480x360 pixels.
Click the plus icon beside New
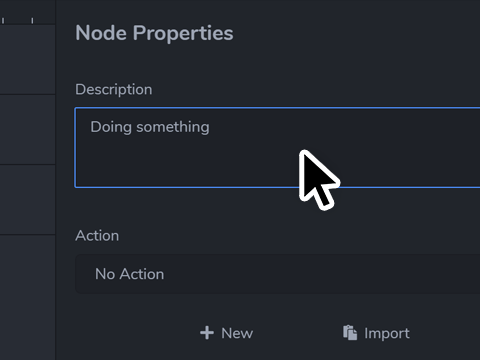(207, 333)
